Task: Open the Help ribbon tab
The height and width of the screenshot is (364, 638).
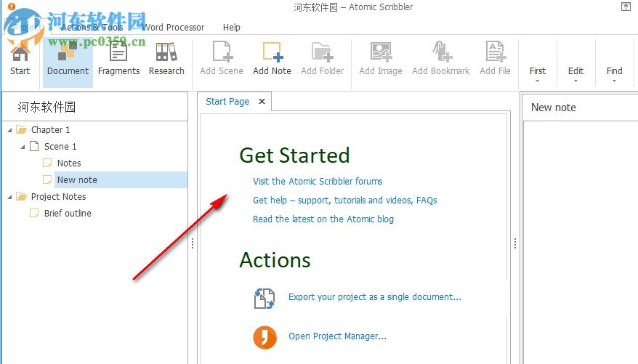Action: tap(232, 28)
